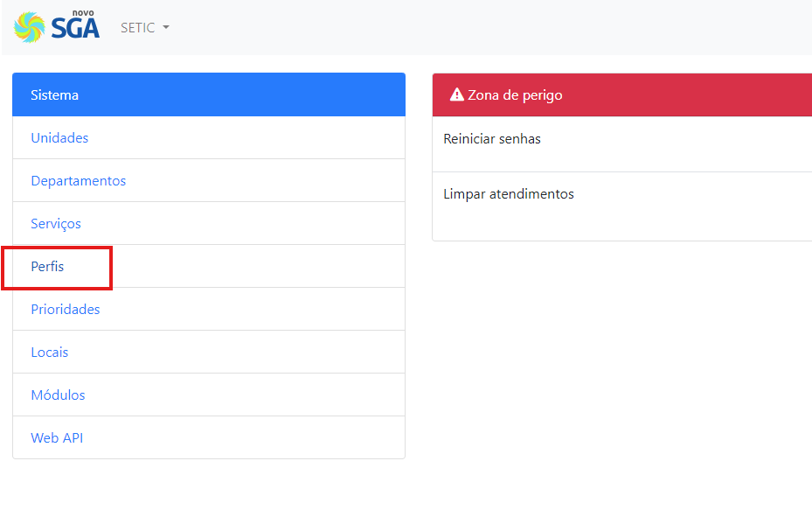
Task: Click the Novo SGA pinwheel logo
Action: [30, 27]
